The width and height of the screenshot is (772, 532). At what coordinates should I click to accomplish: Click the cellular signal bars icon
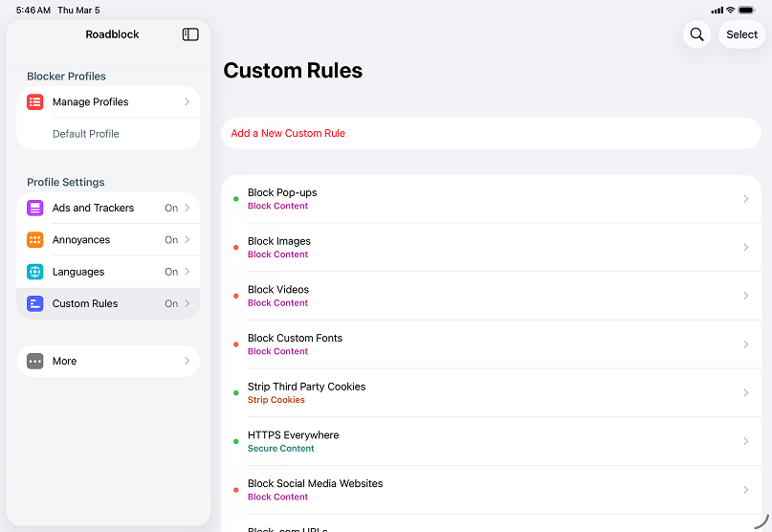click(717, 11)
